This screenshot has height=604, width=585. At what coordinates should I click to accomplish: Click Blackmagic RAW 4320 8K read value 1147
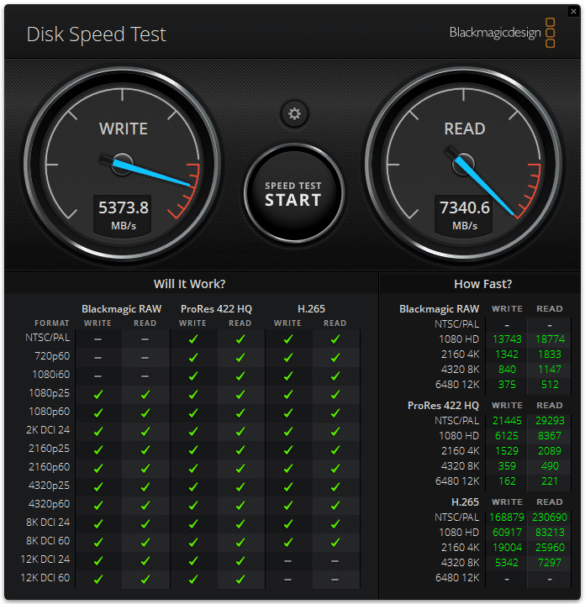[550, 369]
